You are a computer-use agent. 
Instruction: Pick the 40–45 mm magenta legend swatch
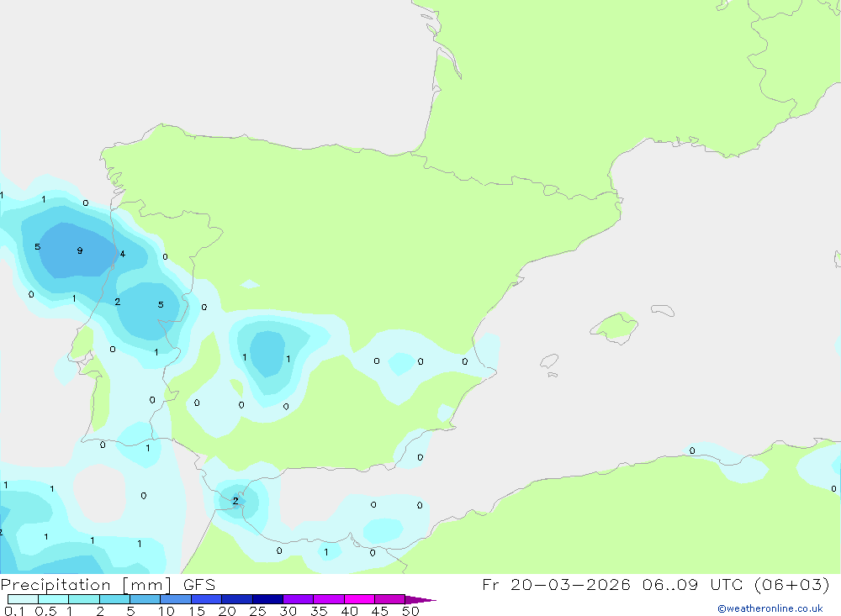pyautogui.click(x=359, y=599)
